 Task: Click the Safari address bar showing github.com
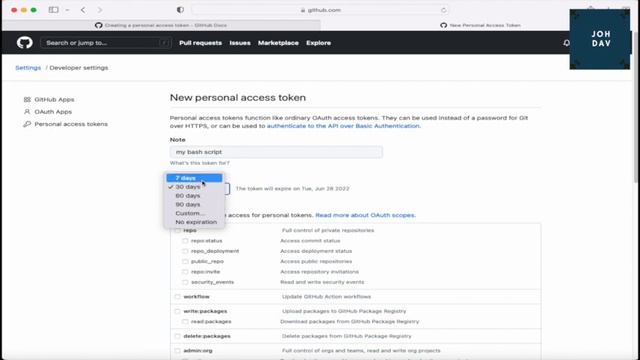pyautogui.click(x=320, y=10)
